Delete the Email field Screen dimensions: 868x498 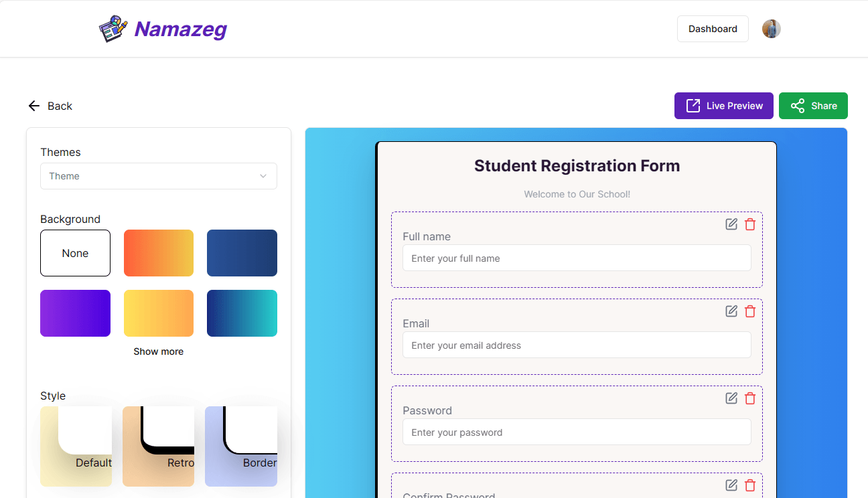tap(750, 311)
